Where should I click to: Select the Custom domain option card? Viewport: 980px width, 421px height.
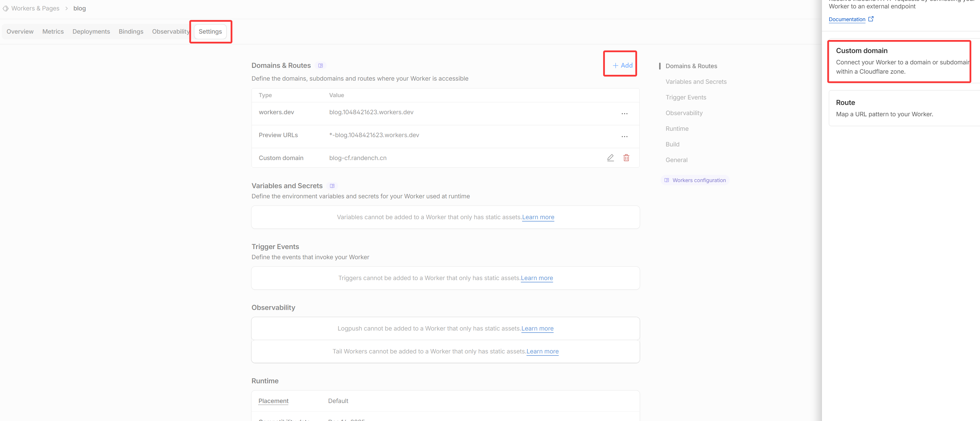[x=899, y=61]
